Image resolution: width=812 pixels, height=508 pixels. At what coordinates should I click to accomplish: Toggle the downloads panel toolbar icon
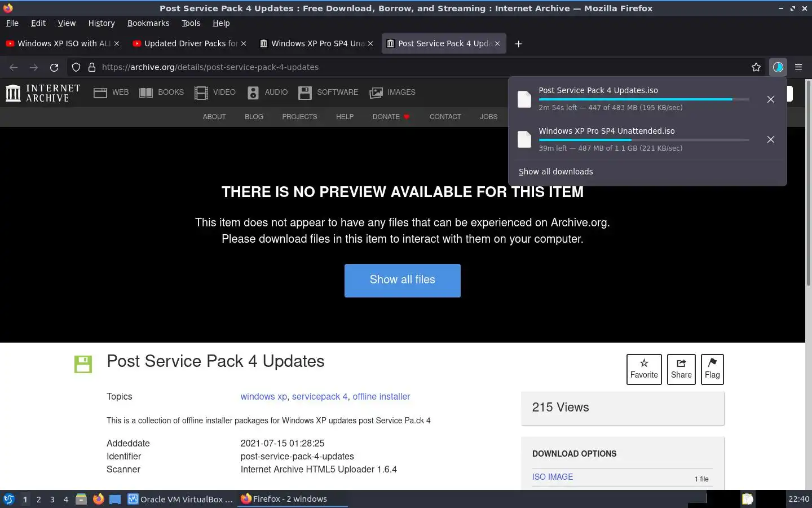(x=778, y=67)
